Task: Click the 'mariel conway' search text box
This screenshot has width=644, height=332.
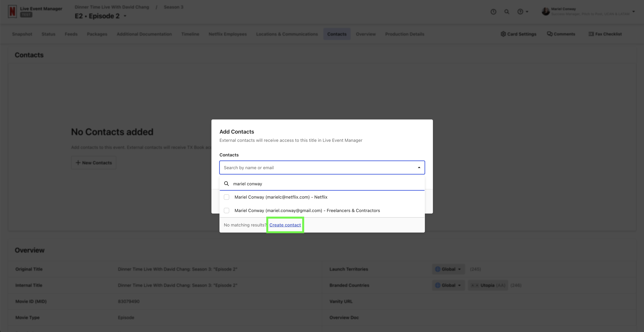Action: click(x=322, y=183)
